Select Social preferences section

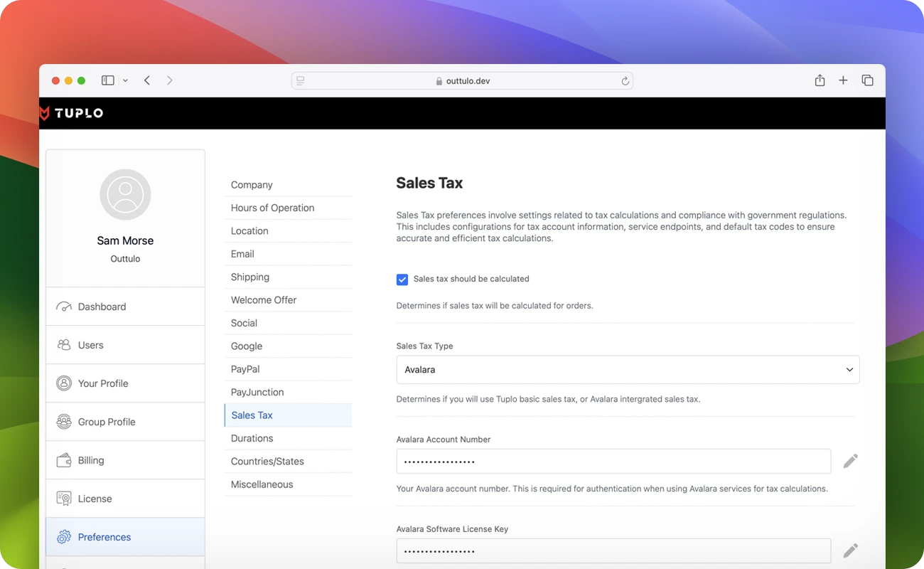point(288,323)
